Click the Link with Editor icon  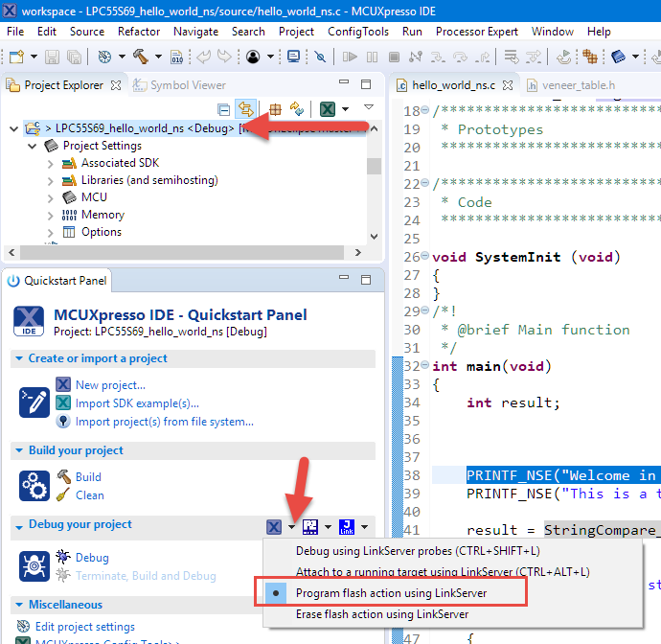(245, 109)
